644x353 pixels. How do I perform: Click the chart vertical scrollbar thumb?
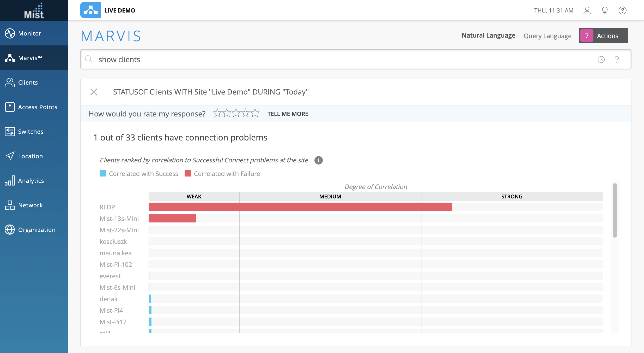coord(615,210)
